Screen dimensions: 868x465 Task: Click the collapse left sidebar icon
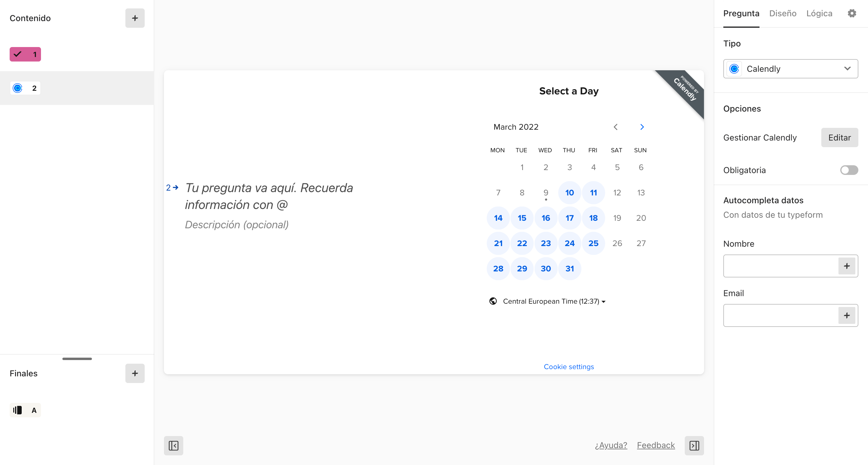(x=173, y=445)
